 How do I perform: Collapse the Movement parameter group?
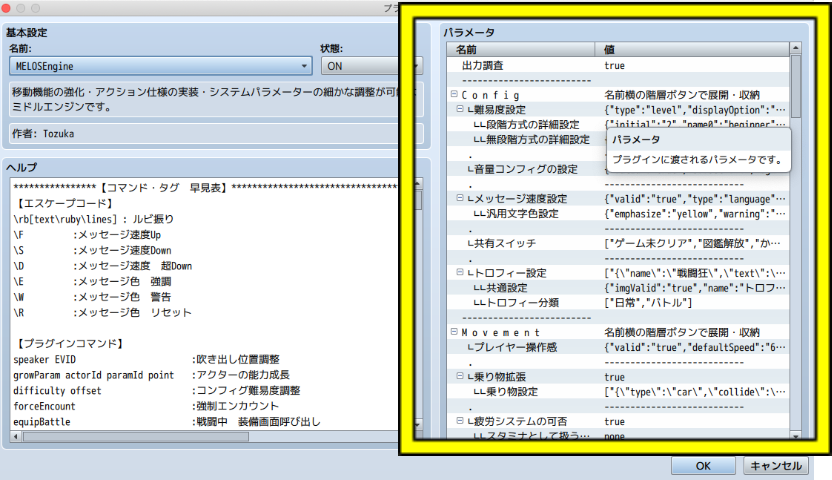point(453,332)
